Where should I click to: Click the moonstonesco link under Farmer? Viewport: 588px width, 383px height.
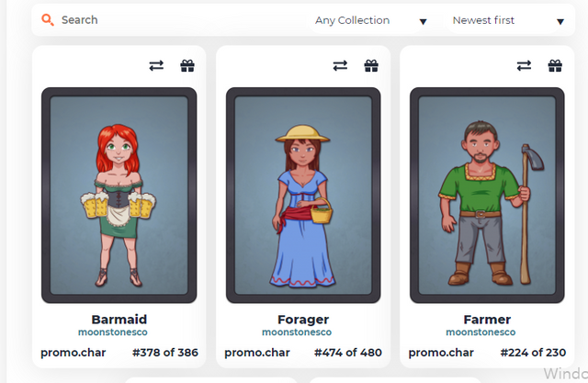(481, 332)
